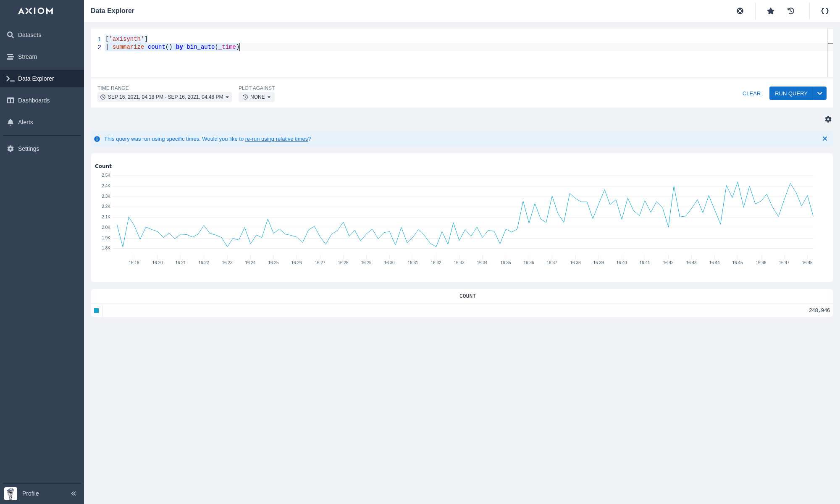The image size is (840, 504).
Task: Expand Run Query options arrow
Action: point(820,93)
